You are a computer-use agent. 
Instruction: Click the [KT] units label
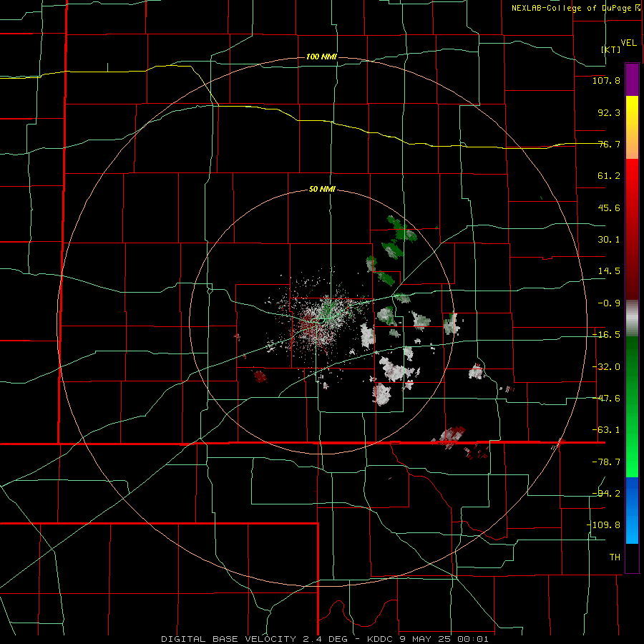tap(611, 49)
